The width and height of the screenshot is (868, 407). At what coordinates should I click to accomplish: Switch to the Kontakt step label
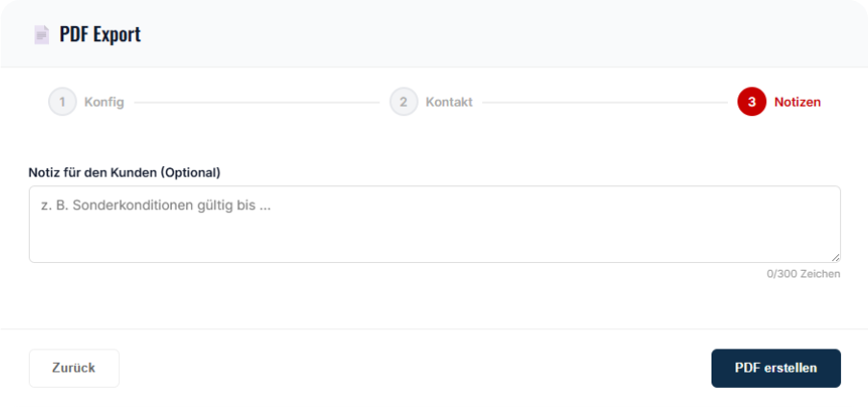point(448,102)
